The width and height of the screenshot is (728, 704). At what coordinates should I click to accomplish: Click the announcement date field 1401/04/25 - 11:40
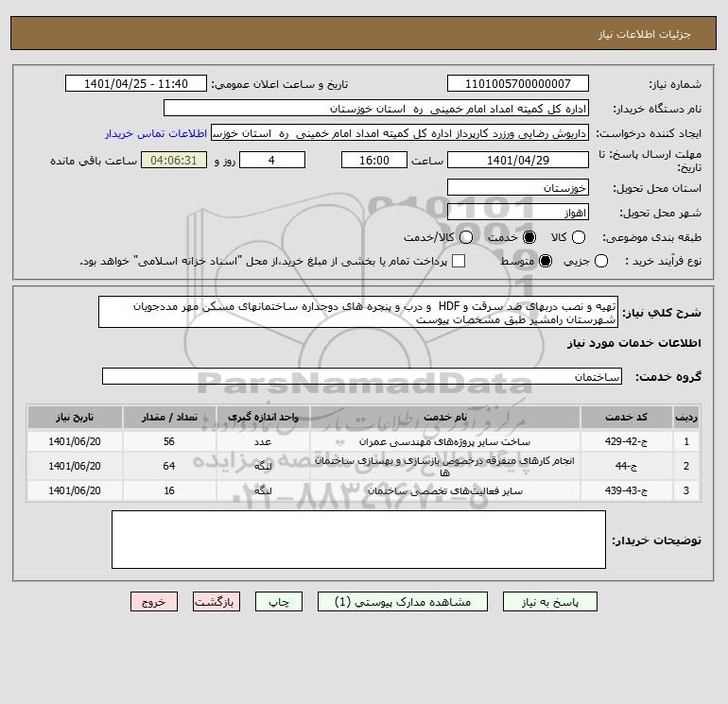click(x=136, y=83)
